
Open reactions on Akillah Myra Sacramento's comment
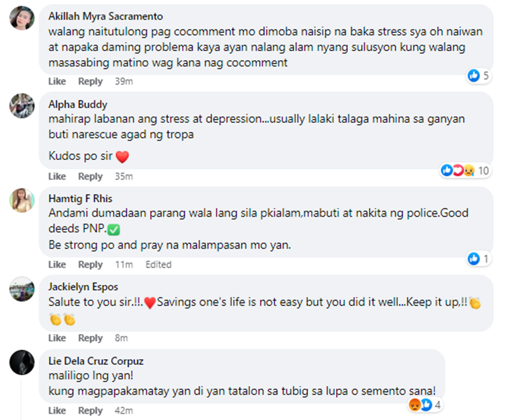[479, 75]
